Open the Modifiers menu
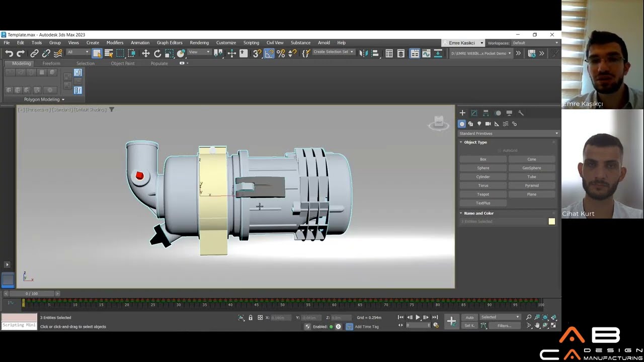This screenshot has width=644, height=362. pyautogui.click(x=115, y=43)
